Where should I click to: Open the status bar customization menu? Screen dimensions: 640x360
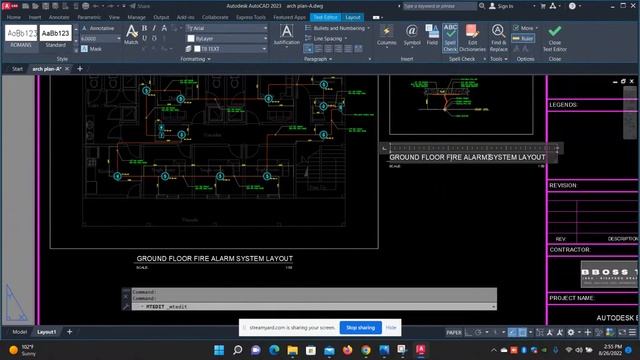click(x=632, y=332)
